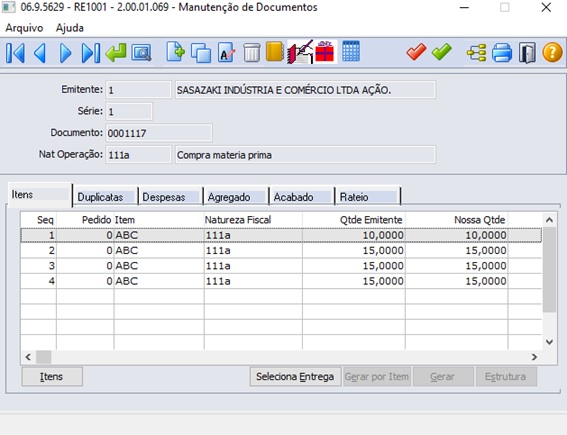Open the Ajuda menu

pyautogui.click(x=70, y=28)
